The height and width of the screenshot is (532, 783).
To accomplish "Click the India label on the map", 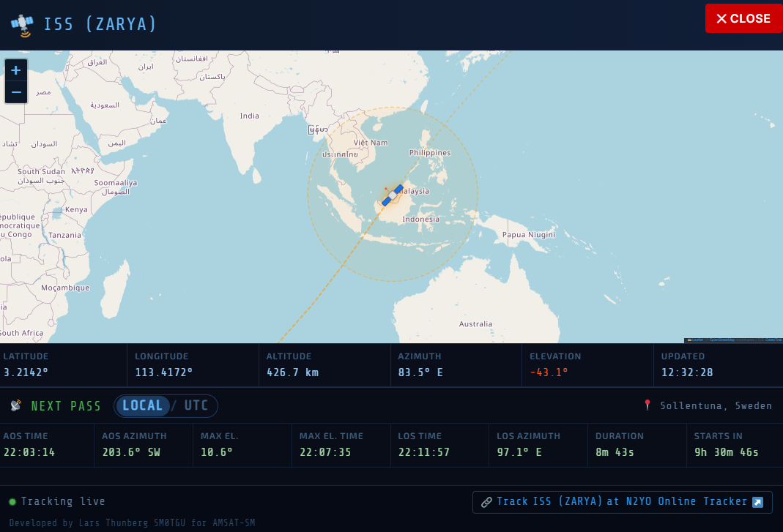I will (x=249, y=116).
